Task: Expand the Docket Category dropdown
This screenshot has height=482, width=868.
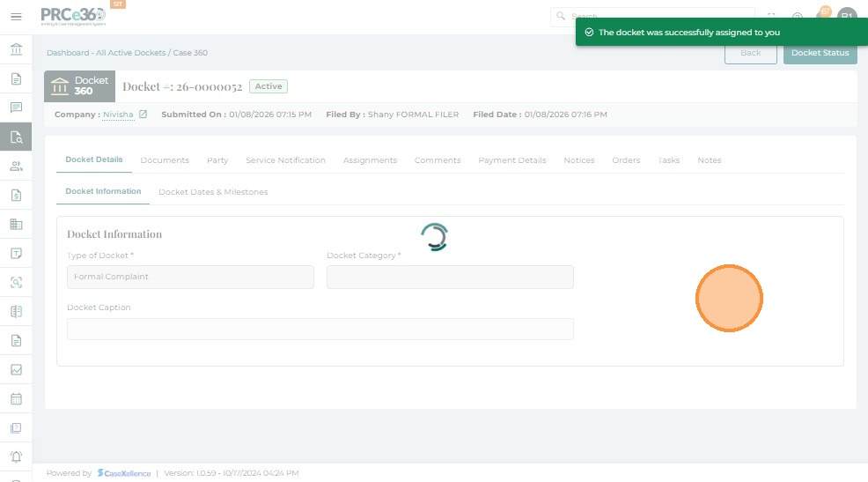Action: [x=450, y=277]
